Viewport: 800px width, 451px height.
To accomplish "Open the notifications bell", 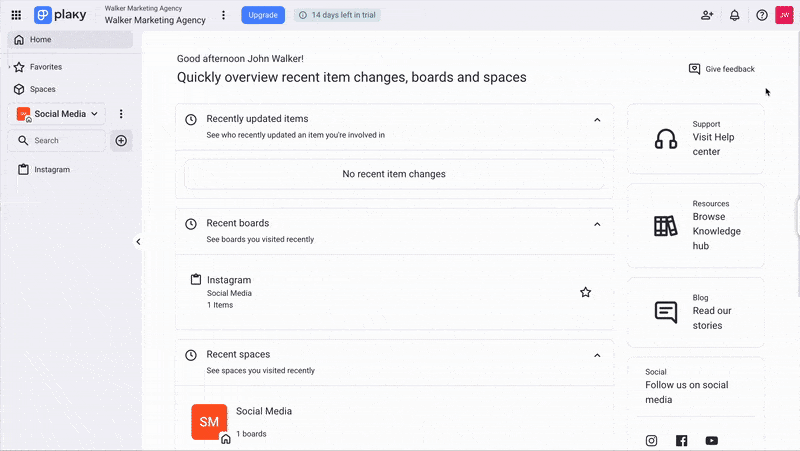I will [735, 15].
